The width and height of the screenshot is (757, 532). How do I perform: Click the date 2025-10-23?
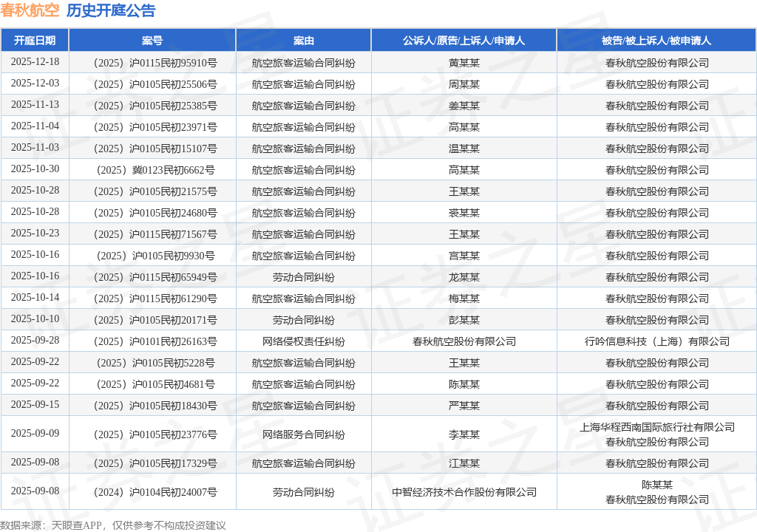(x=35, y=233)
